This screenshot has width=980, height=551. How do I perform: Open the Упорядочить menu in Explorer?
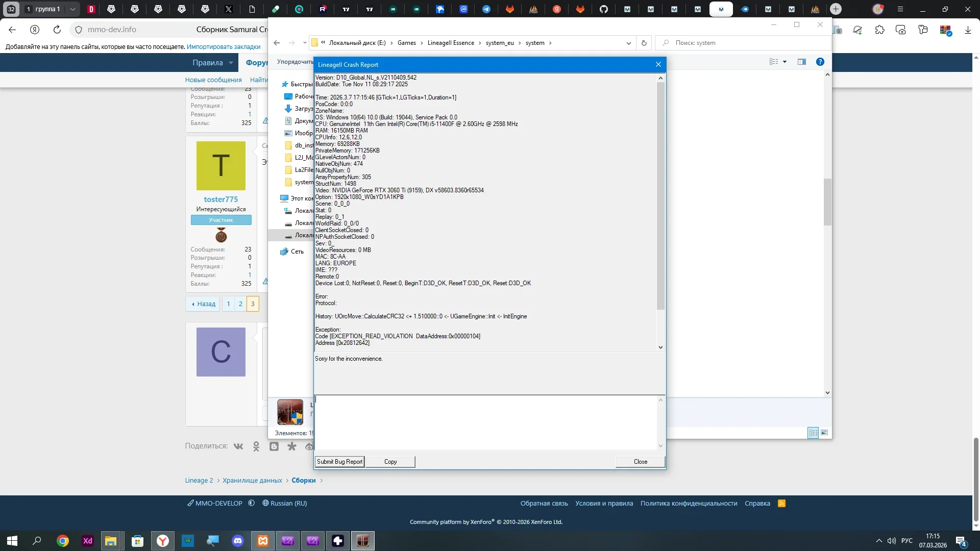(x=295, y=62)
